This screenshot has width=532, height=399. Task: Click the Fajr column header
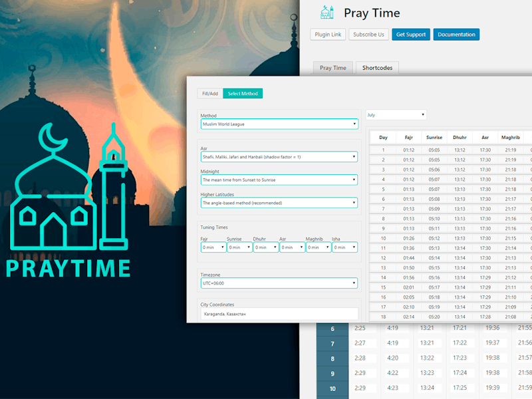(408, 138)
